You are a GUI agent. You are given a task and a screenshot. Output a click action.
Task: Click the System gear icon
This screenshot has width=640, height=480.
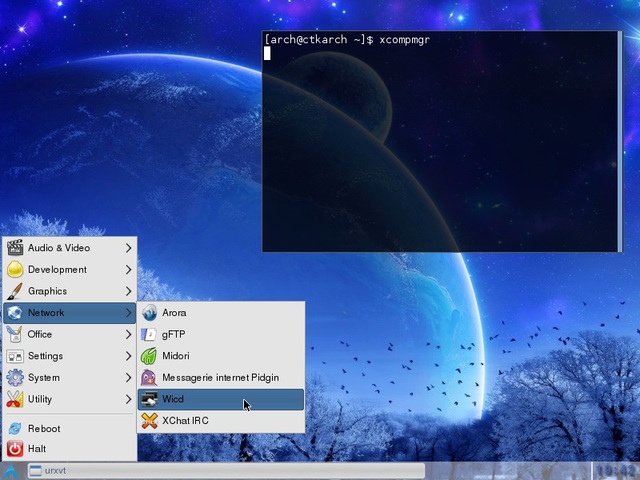tap(15, 378)
